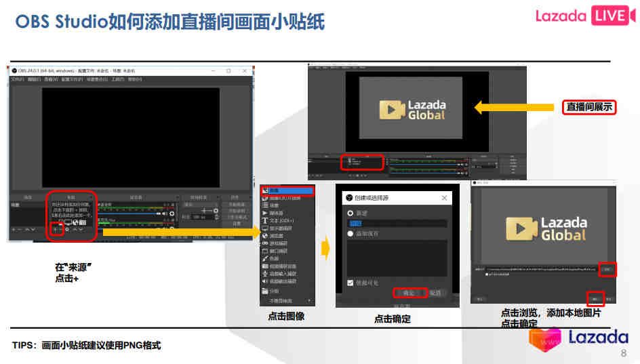The height and width of the screenshot is (364, 640).
Task: Click 浏览 (Browse) button in image properties window
Action: (x=607, y=270)
